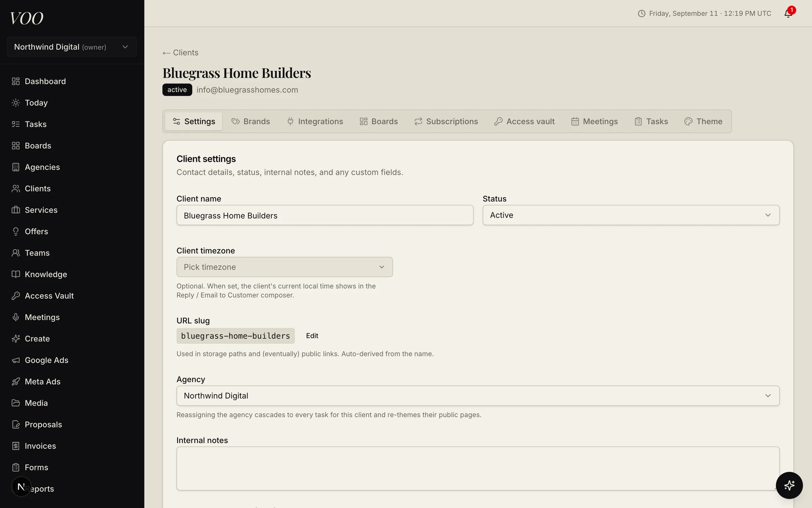
Task: Click the Media folder icon
Action: 16,403
